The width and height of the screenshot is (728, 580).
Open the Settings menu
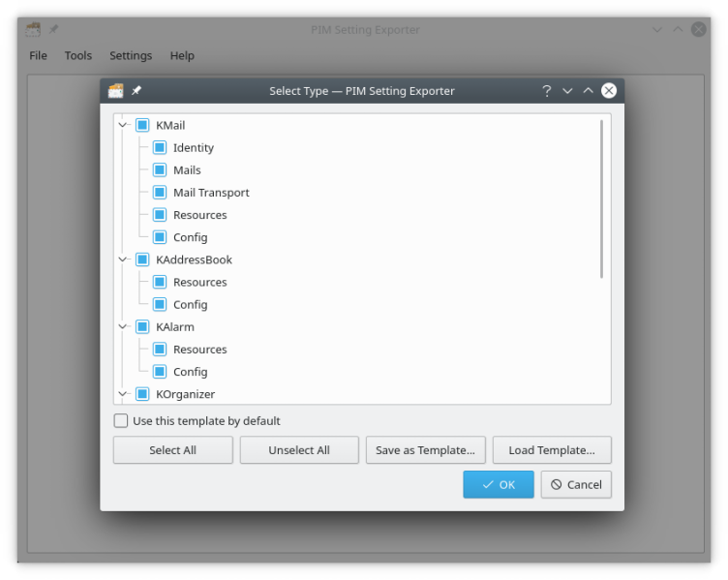tap(131, 56)
